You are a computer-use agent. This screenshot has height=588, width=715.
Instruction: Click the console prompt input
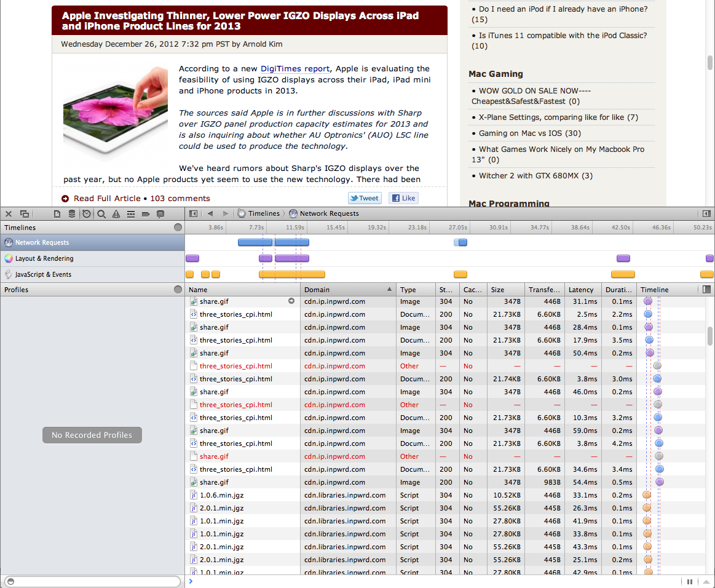[433, 582]
